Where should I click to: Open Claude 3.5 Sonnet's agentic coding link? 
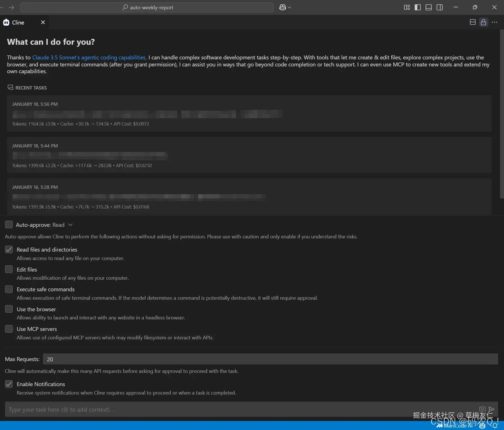[x=89, y=57]
